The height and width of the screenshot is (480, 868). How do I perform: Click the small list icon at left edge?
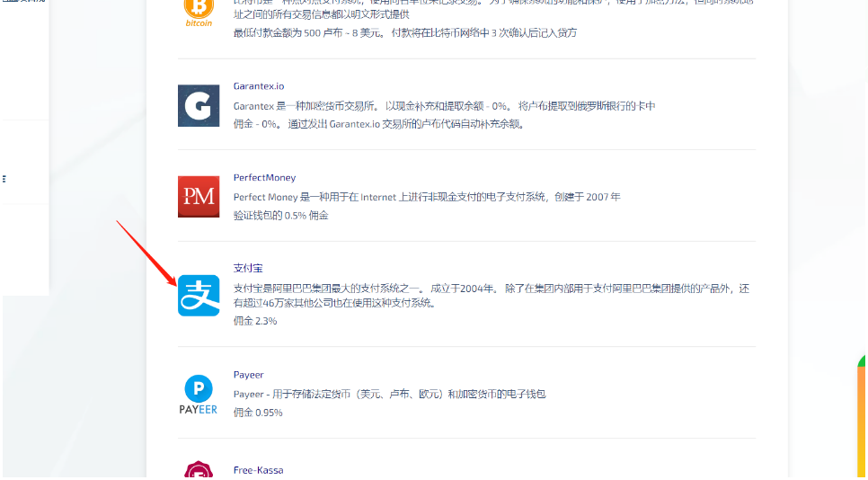pyautogui.click(x=4, y=179)
